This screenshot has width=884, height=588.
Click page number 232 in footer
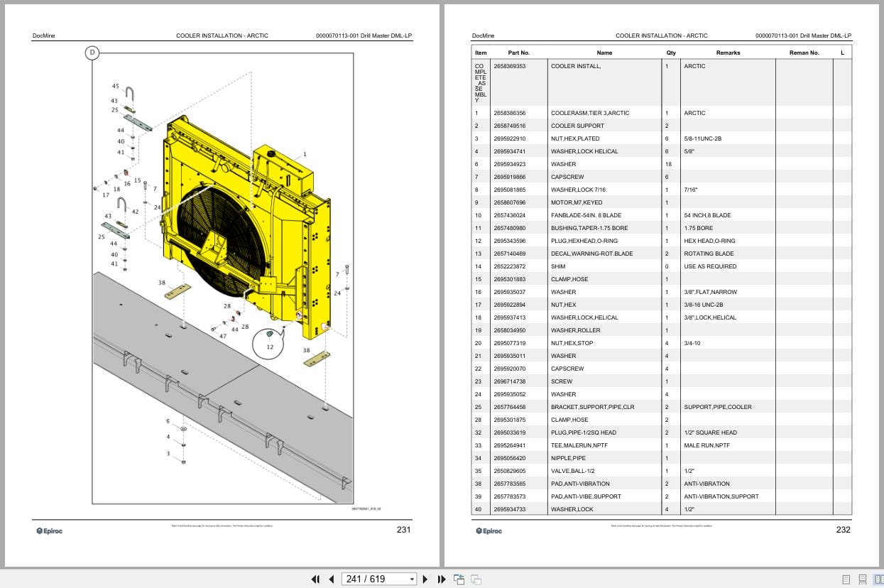coord(843,529)
